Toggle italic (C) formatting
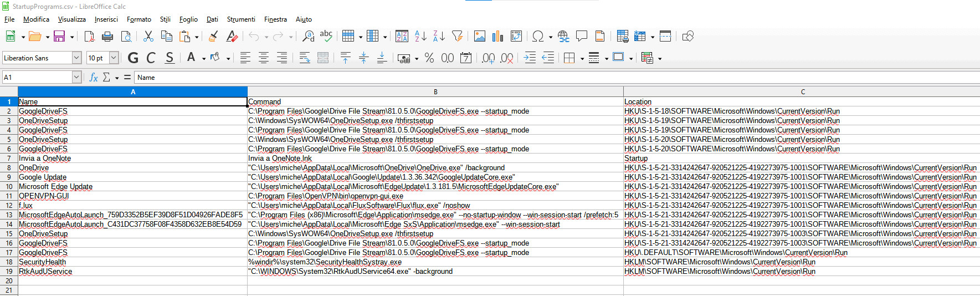Image resolution: width=980 pixels, height=296 pixels. pyautogui.click(x=151, y=58)
